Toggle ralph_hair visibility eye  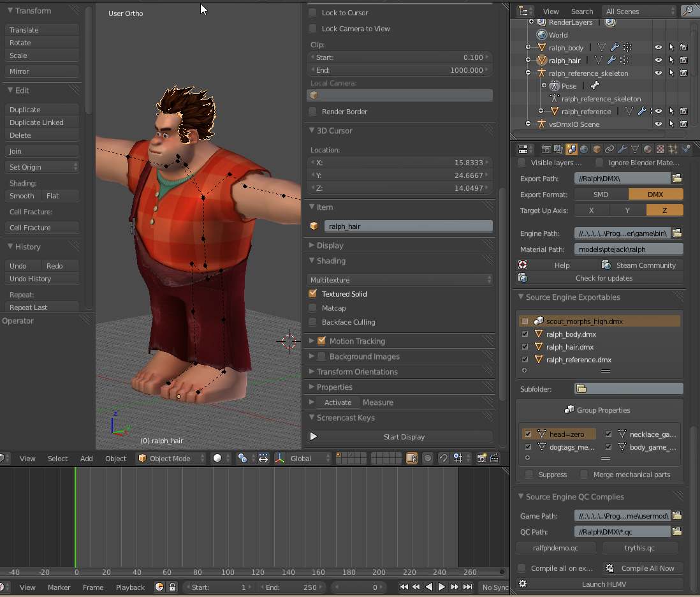[658, 61]
